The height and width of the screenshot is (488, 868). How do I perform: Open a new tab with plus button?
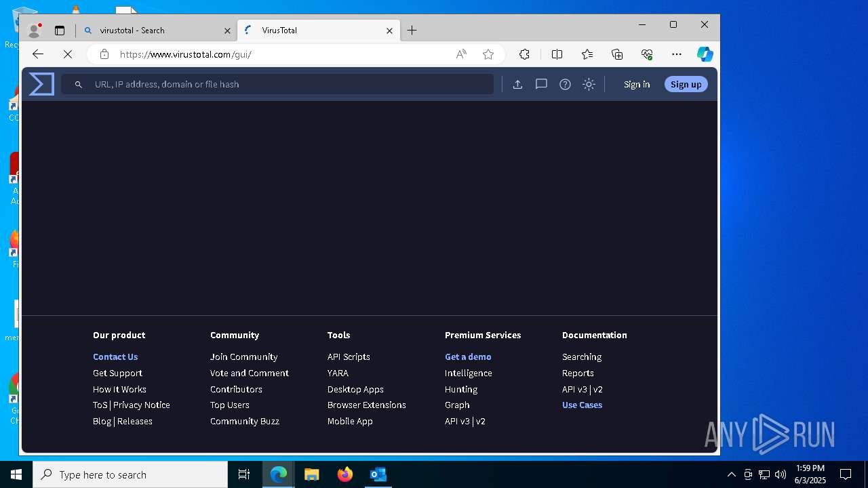pos(412,30)
